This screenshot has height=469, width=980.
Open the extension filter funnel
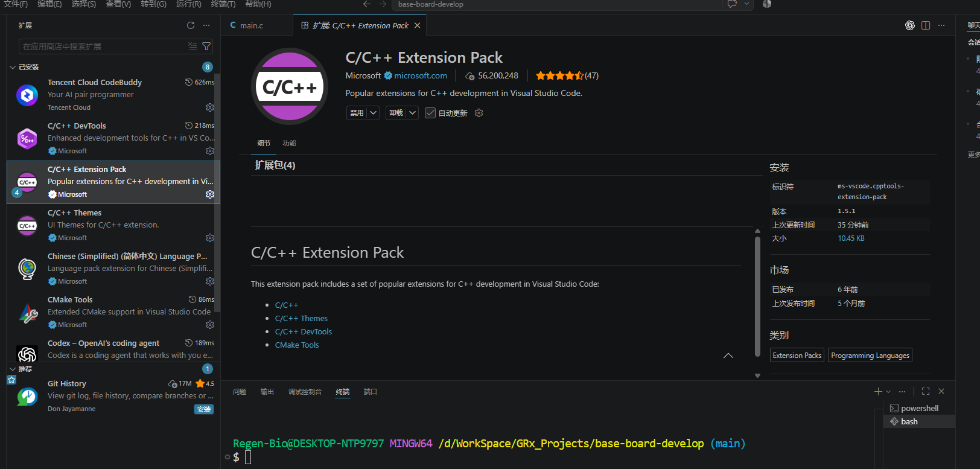(206, 46)
